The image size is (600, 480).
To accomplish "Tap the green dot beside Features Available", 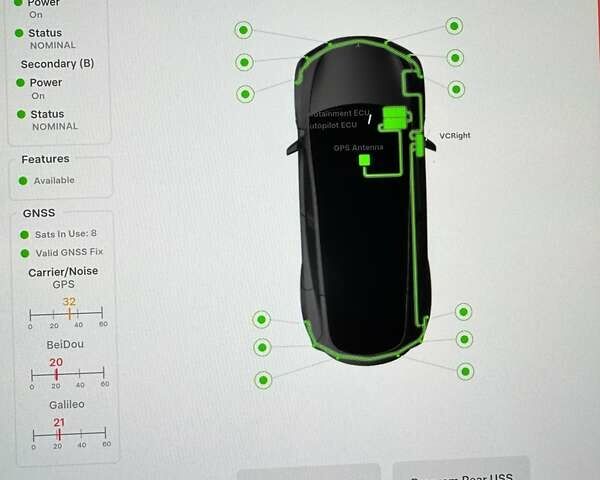I will [x=23, y=181].
